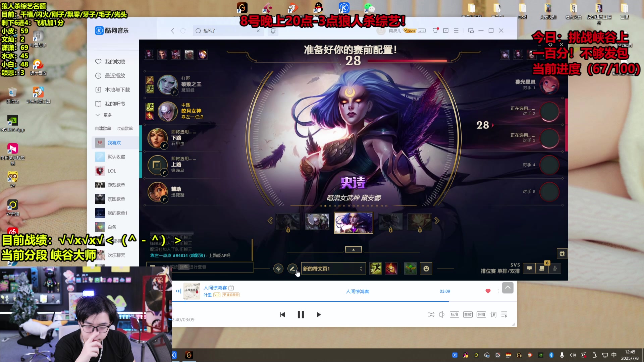The width and height of the screenshot is (644, 362).
Task: Open artist 叶里 link
Action: pyautogui.click(x=207, y=295)
